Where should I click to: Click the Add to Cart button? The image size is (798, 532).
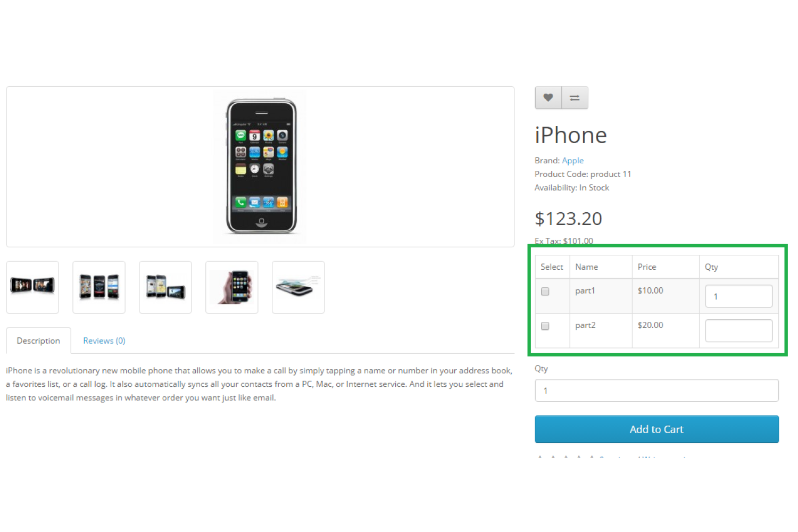(x=656, y=429)
